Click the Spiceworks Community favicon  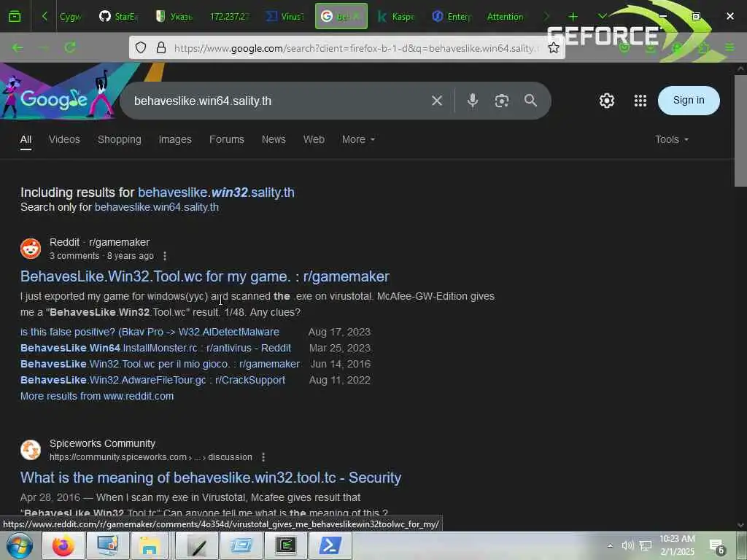[x=31, y=450]
